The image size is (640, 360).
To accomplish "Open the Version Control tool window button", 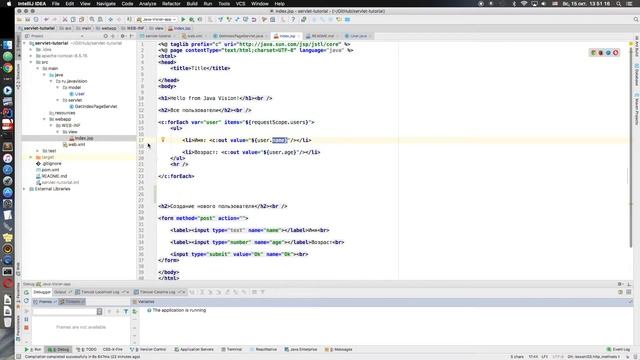I will coord(148,349).
